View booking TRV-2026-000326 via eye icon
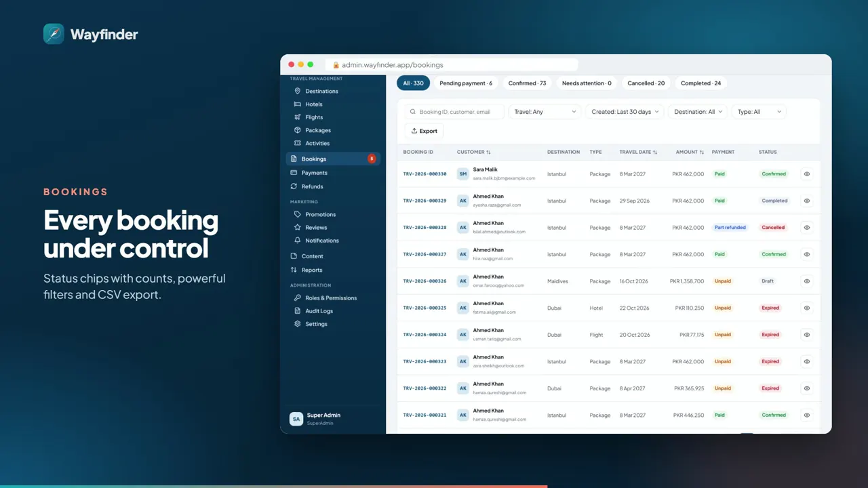Screen dimensions: 868x488 807,281
